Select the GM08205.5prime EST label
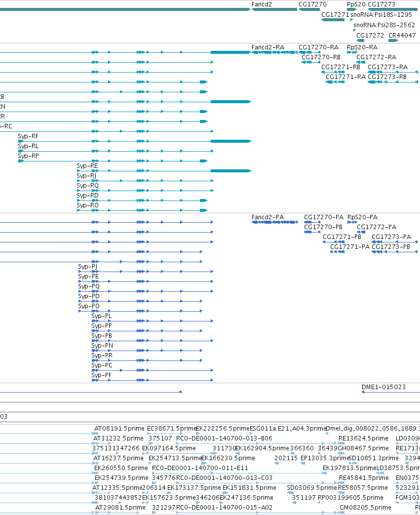This screenshot has width=420, height=515. (x=365, y=508)
